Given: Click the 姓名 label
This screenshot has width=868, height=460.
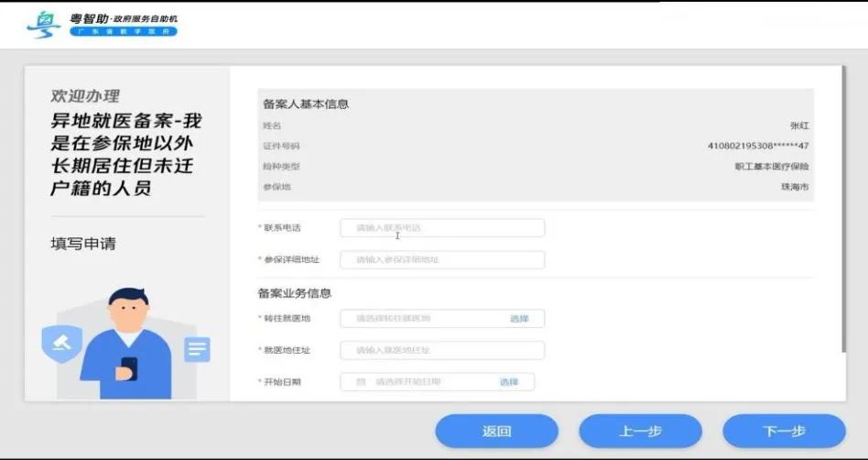Looking at the screenshot, I should [x=272, y=126].
